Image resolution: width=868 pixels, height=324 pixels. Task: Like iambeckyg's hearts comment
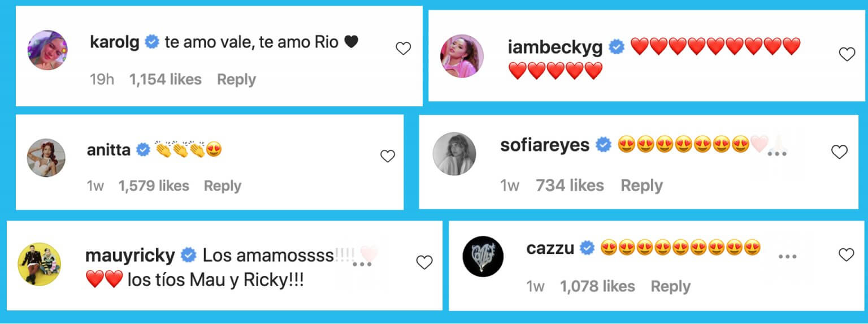pyautogui.click(x=847, y=54)
